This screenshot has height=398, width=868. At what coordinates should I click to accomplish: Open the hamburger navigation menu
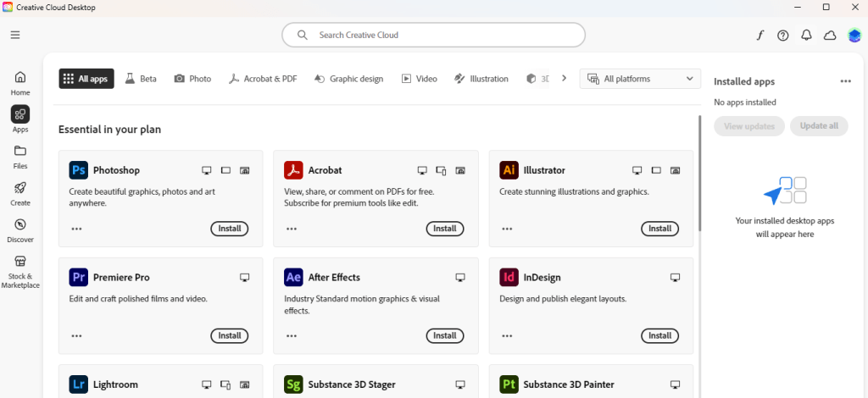point(15,35)
